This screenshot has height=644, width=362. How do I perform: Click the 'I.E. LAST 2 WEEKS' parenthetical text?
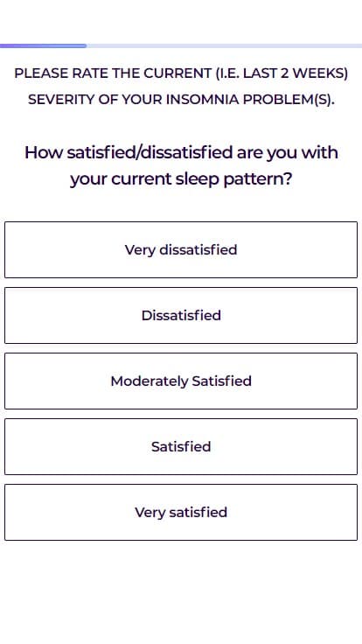point(282,73)
